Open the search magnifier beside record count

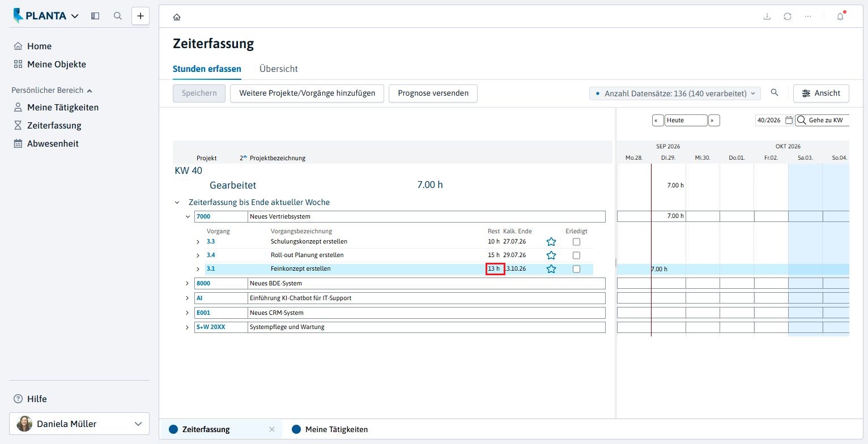pyautogui.click(x=775, y=93)
